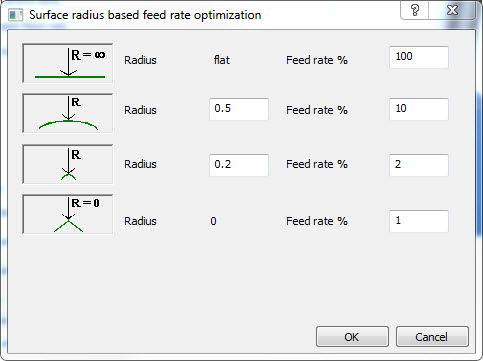The image size is (483, 361).
Task: Select the large radius curved surface diagram
Action: (68, 113)
